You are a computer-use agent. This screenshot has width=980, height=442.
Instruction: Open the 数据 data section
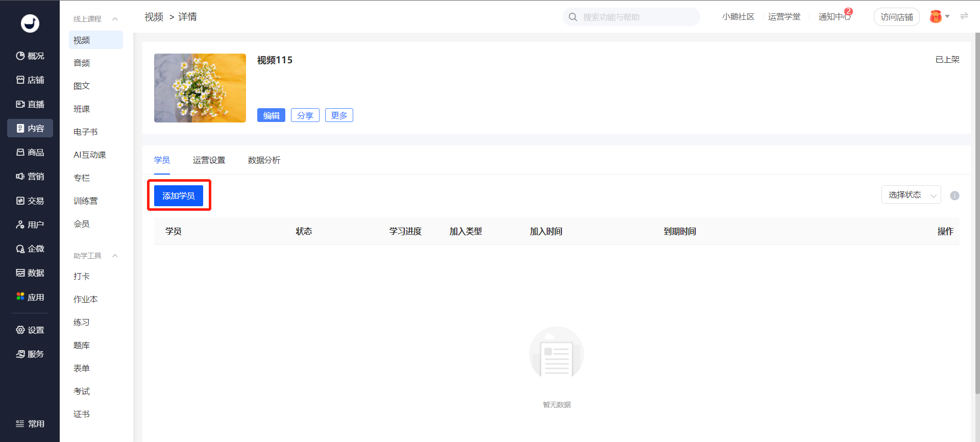(30, 273)
